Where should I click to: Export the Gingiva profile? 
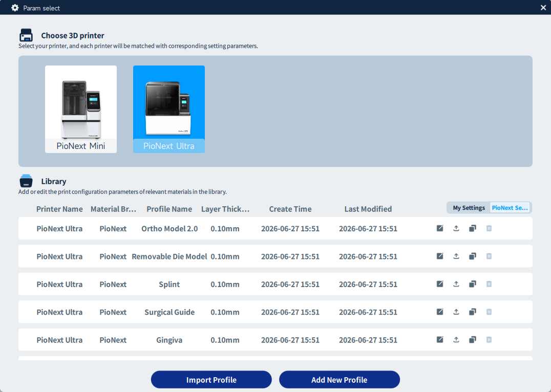click(456, 339)
